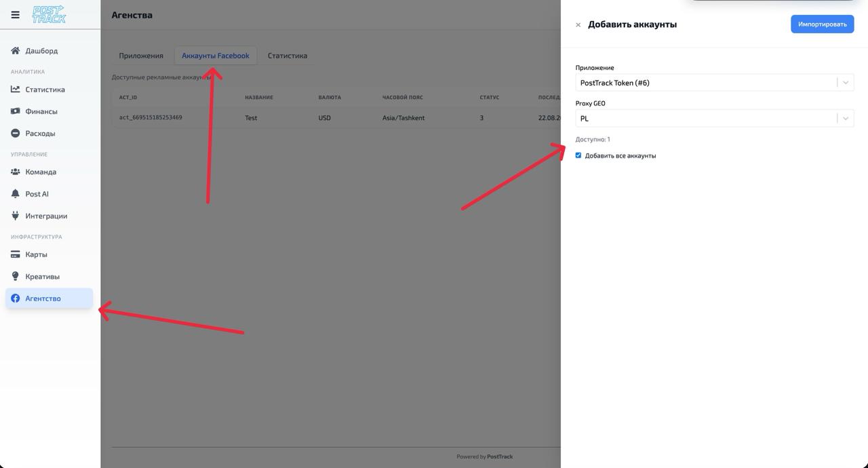Screen dimensions: 868x468
Task: Click the Powered by PostTrack link
Action: click(x=484, y=456)
